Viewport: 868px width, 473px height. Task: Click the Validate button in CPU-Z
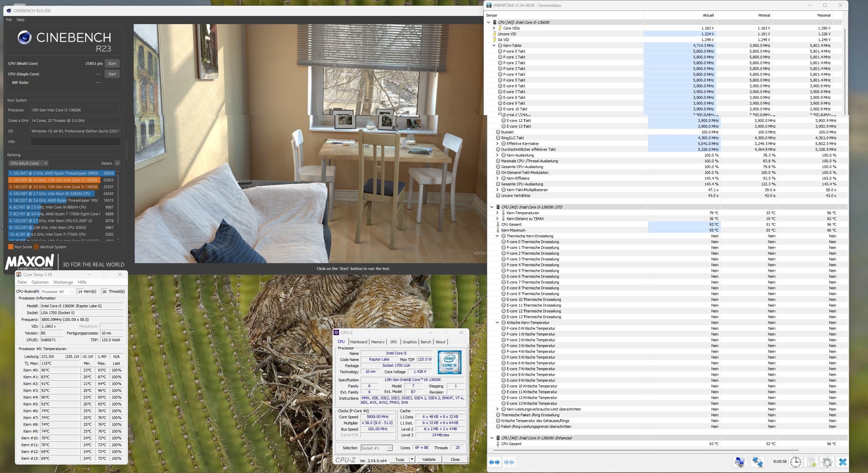[x=429, y=459]
